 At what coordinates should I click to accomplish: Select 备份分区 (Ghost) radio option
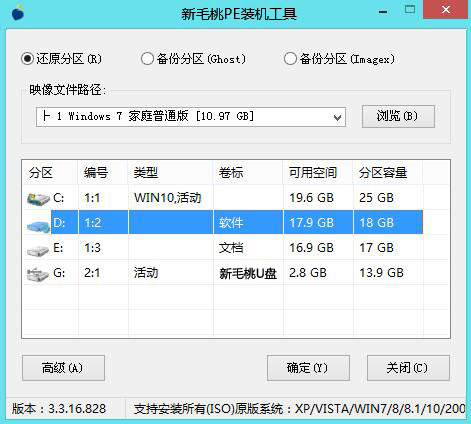[x=193, y=59]
